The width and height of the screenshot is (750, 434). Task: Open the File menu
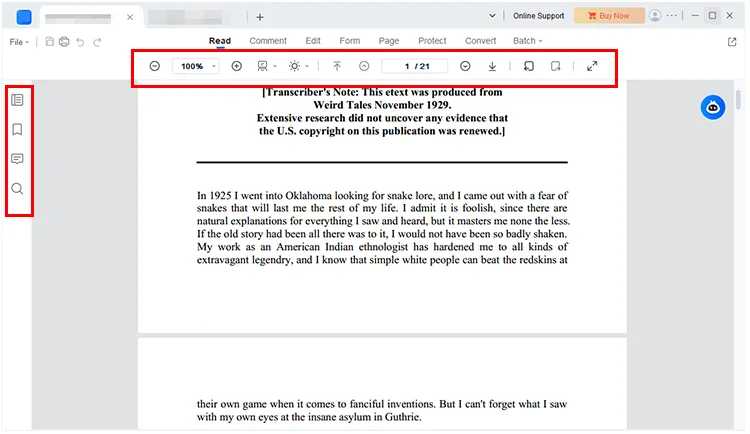coord(19,42)
